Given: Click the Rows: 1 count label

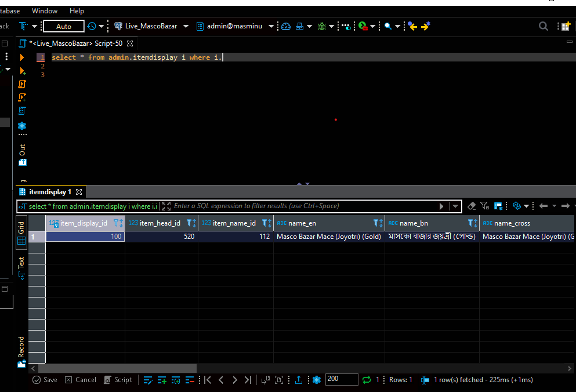Looking at the screenshot, I should (400, 380).
